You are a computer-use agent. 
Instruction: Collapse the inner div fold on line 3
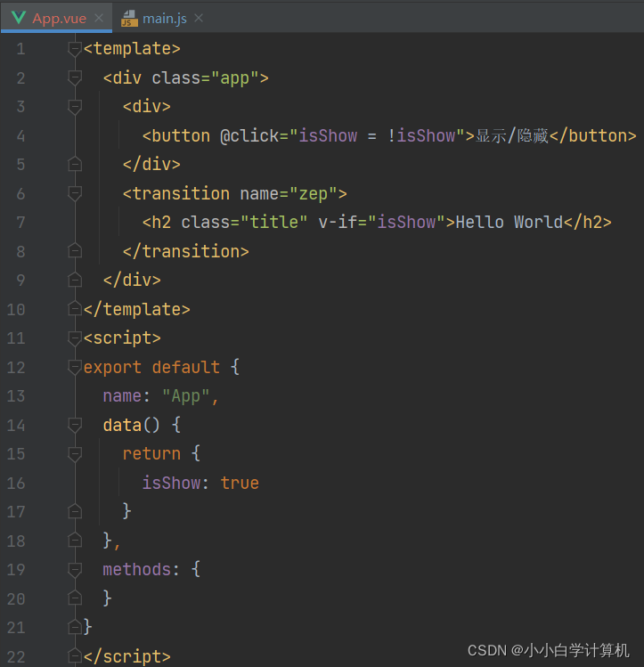click(x=75, y=106)
